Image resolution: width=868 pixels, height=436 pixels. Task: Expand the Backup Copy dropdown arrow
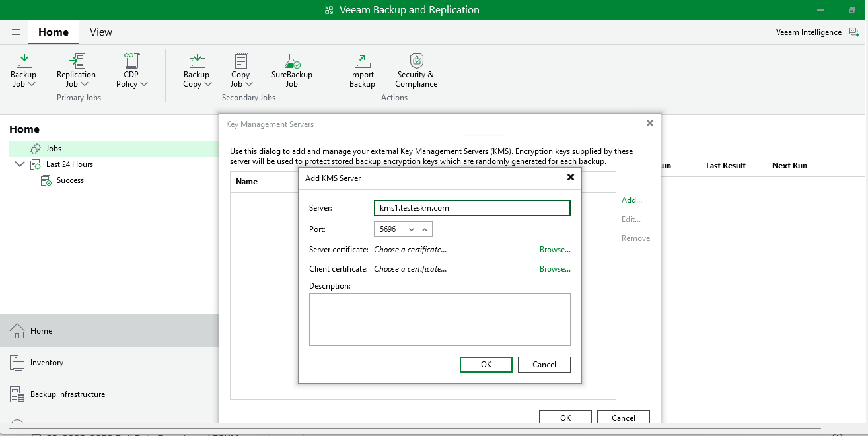click(208, 84)
